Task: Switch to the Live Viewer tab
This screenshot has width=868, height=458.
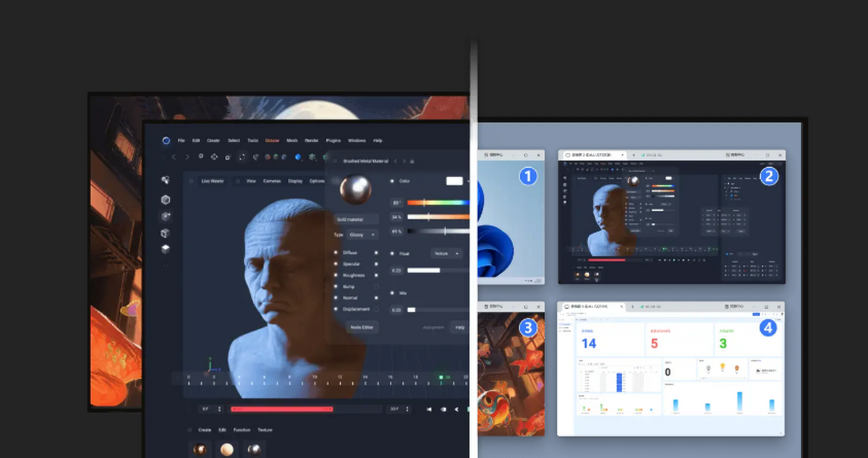Action: click(x=210, y=181)
